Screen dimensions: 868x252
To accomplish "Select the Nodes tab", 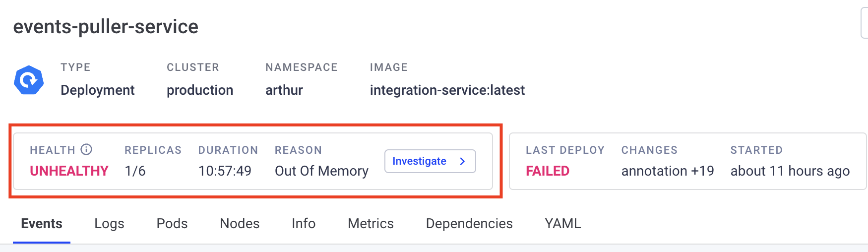I will click(x=240, y=224).
